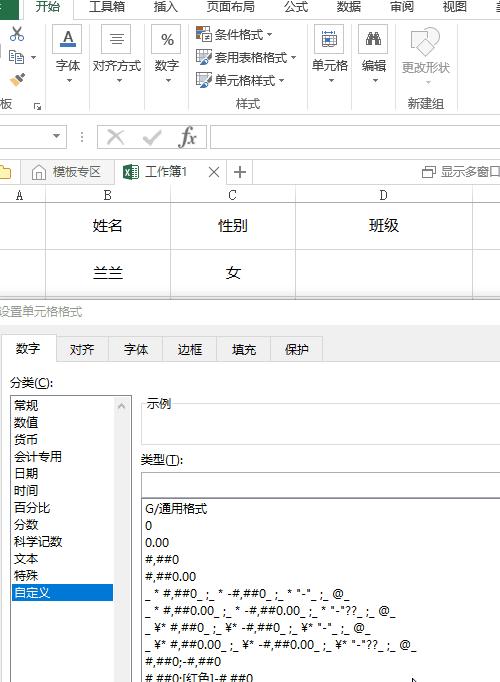Select the cell containing 班级
500x682 pixels.
383,226
